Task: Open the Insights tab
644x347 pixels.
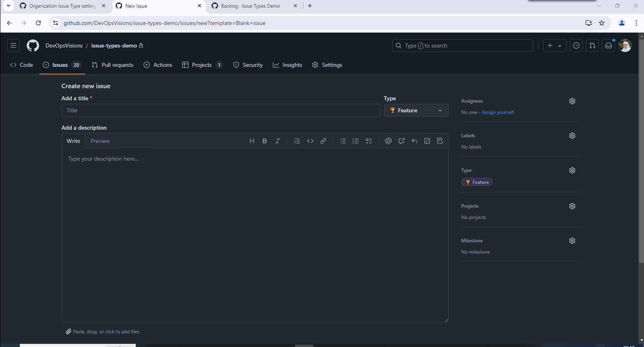Action: click(x=287, y=65)
